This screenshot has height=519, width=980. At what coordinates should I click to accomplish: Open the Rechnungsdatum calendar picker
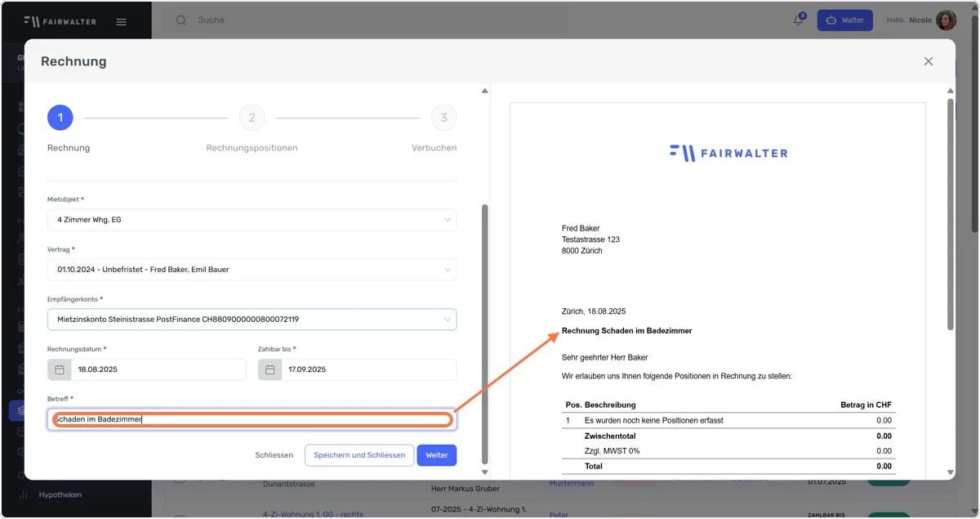(60, 369)
